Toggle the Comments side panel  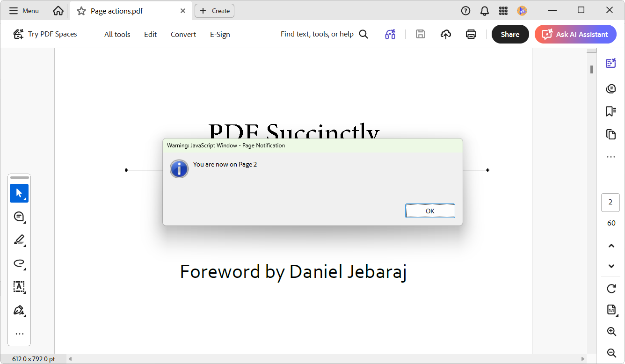[x=611, y=88]
